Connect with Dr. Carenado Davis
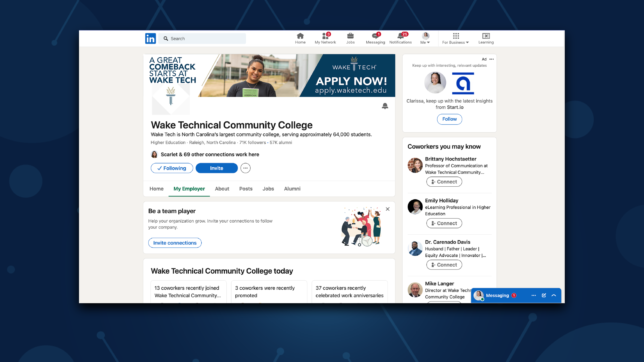 tap(444, 265)
